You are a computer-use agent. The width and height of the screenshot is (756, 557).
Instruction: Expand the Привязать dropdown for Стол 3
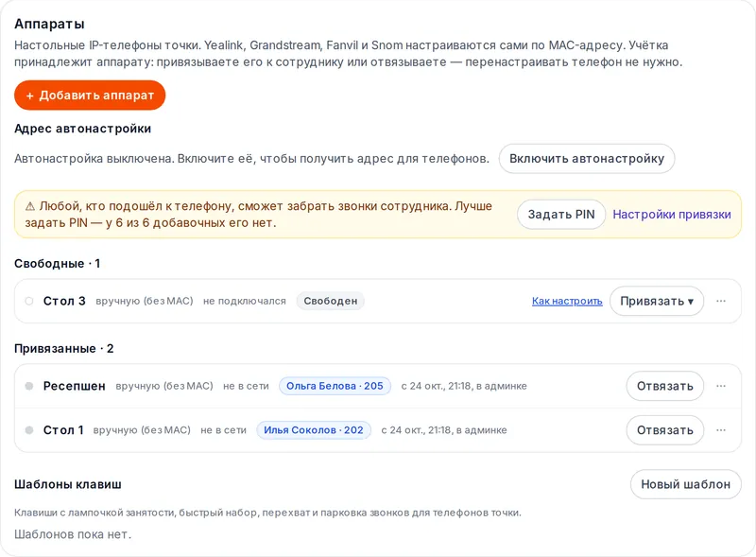657,301
